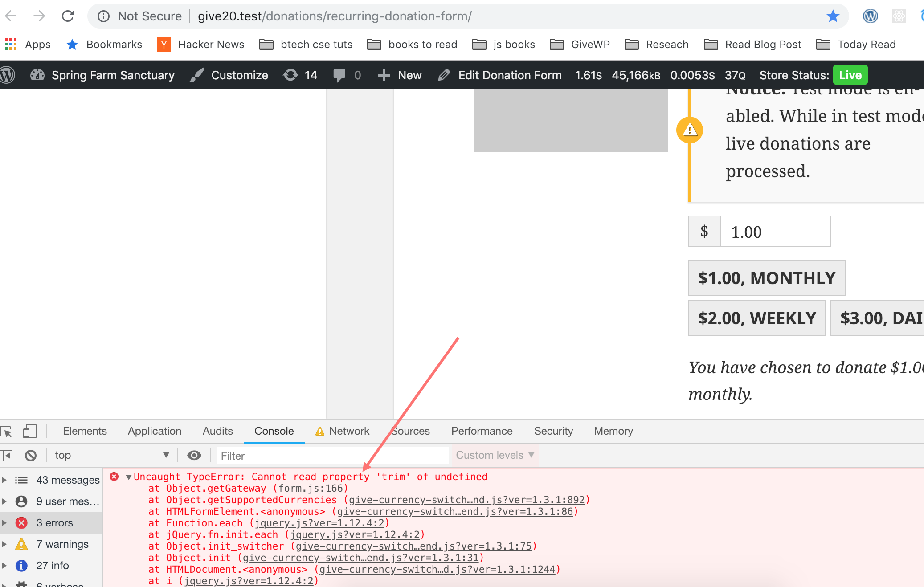Viewport: 924px width, 587px height.
Task: Select the $2.00, WEEKLY donation button
Action: pyautogui.click(x=756, y=318)
